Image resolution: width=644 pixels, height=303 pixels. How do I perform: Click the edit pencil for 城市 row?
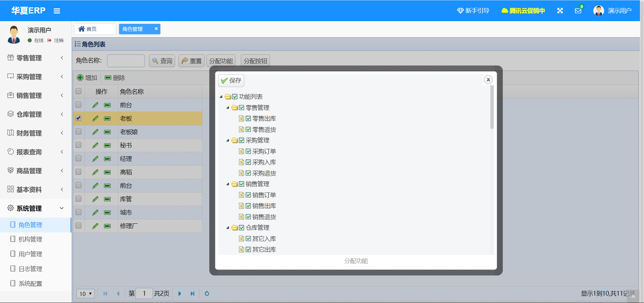click(x=95, y=212)
